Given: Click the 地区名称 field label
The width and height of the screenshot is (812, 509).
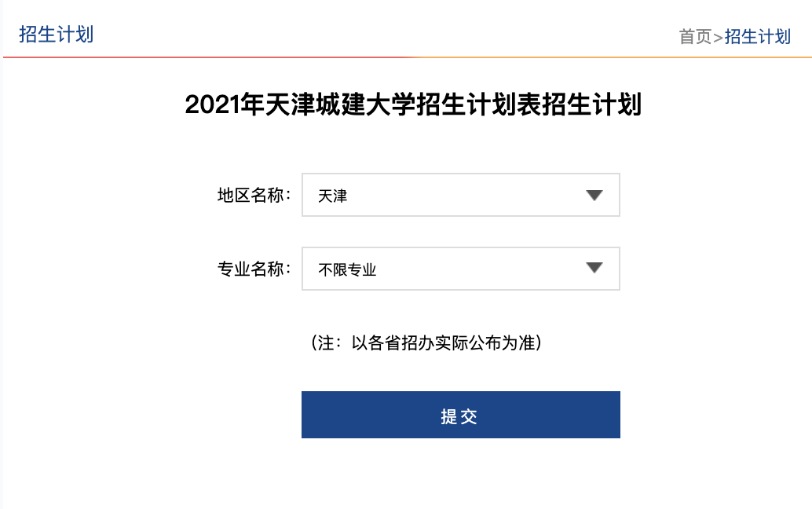Looking at the screenshot, I should pos(254,195).
